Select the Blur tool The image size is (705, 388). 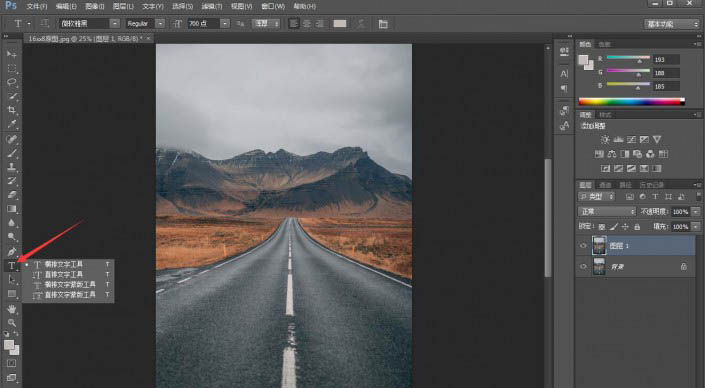12,223
